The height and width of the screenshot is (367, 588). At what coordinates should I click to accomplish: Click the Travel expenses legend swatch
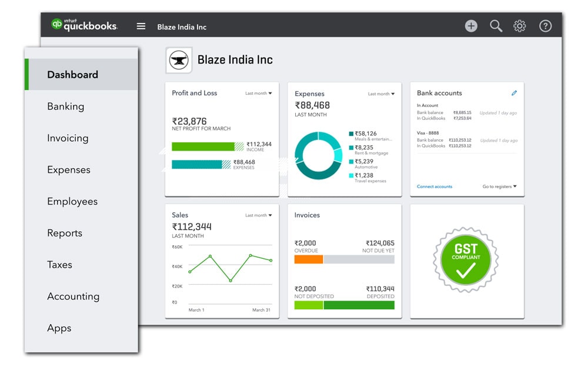pos(351,175)
